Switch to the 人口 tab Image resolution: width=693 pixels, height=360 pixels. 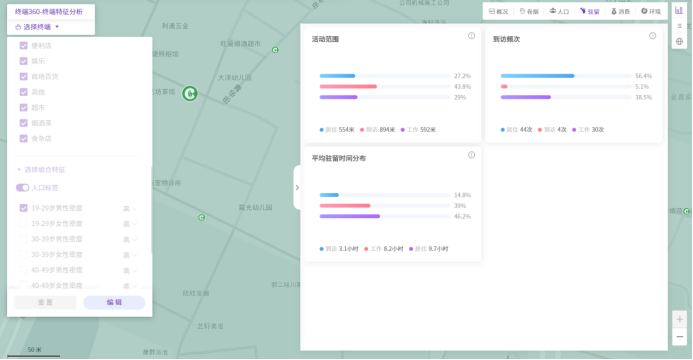point(559,11)
